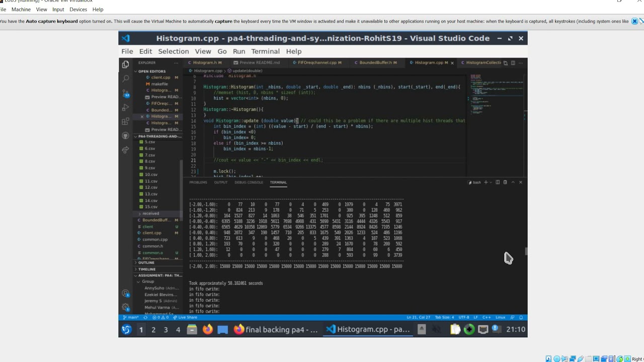This screenshot has width=644, height=362.
Task: Collapse the ASSIGNMENT: PA4 section
Action: coord(158,276)
